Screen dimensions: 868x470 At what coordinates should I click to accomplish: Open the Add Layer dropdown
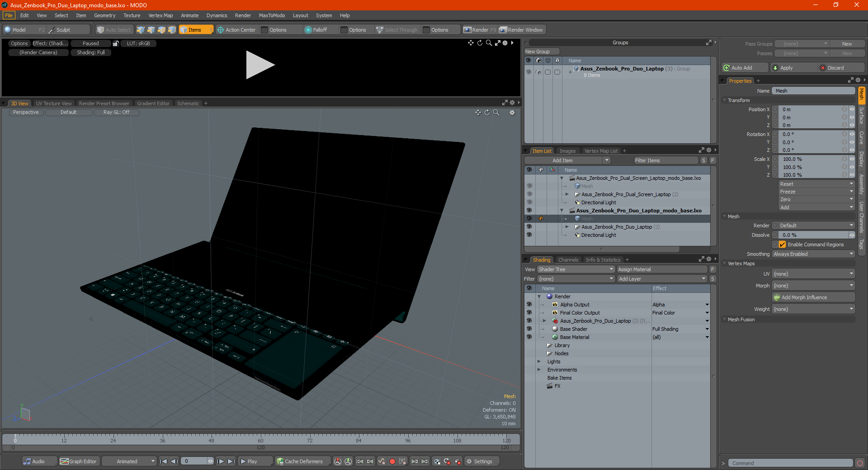(x=662, y=279)
